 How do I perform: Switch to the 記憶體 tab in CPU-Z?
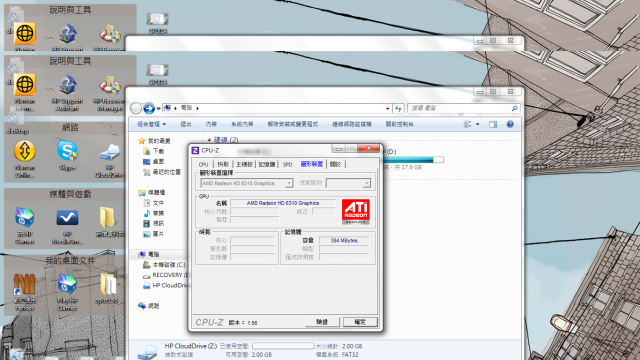[x=267, y=164]
